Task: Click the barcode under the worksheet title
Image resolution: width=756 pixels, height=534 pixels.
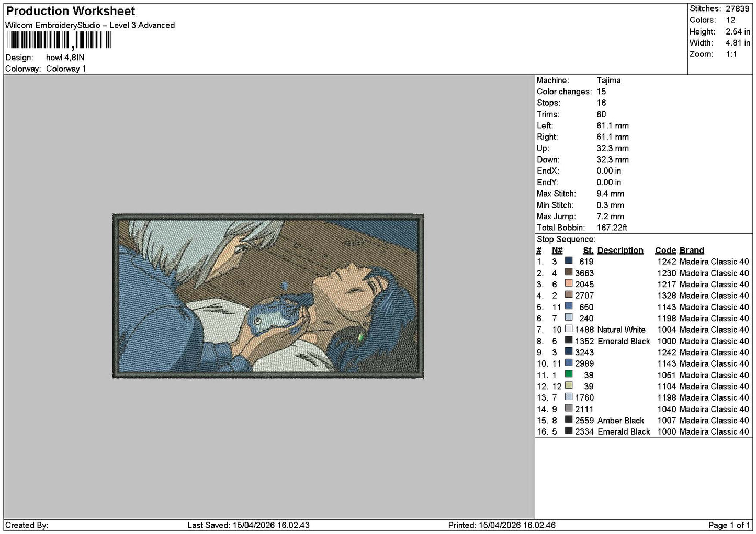Action: click(59, 40)
